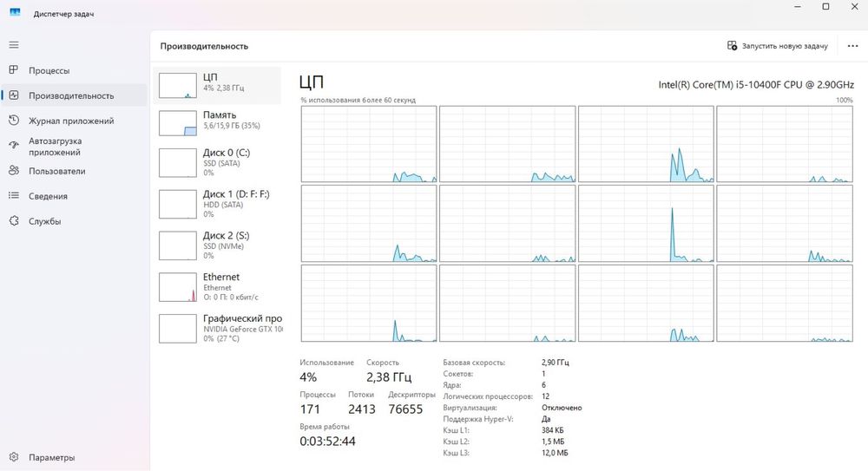Screen dimensions: 868x471
Task: Click the Потоки count 2413
Action: [x=361, y=409]
